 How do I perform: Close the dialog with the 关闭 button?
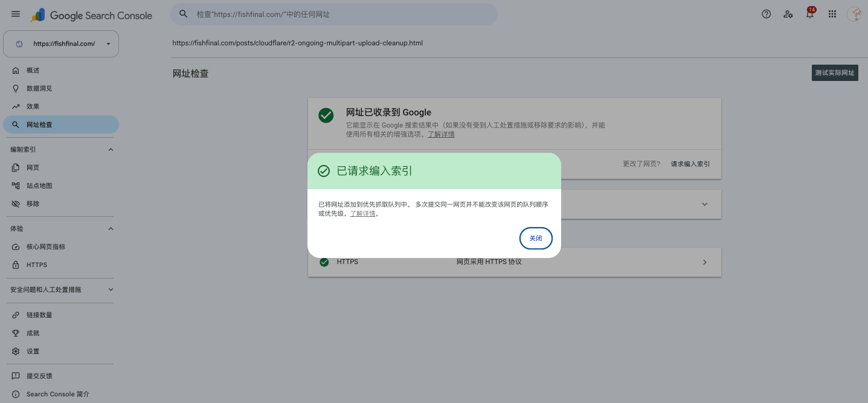click(536, 238)
